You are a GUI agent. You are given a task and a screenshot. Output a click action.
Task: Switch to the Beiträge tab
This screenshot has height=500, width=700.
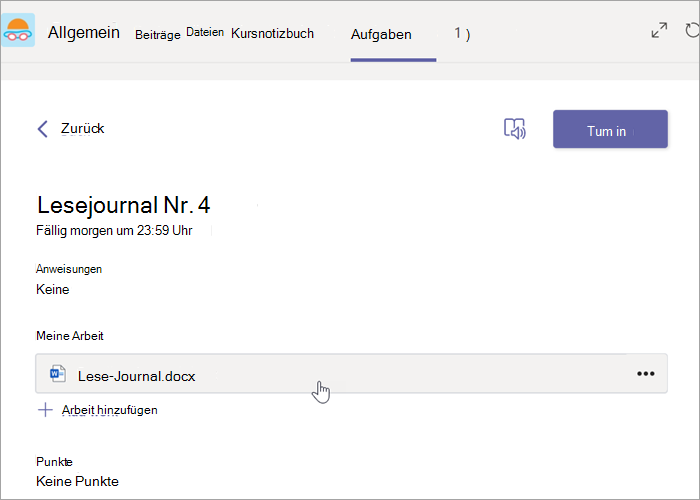pyautogui.click(x=158, y=34)
